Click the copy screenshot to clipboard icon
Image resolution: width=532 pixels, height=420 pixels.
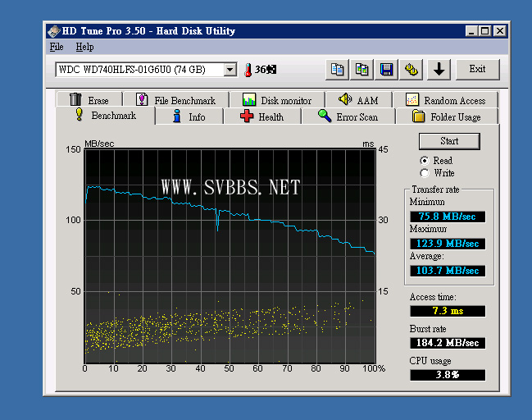point(361,70)
